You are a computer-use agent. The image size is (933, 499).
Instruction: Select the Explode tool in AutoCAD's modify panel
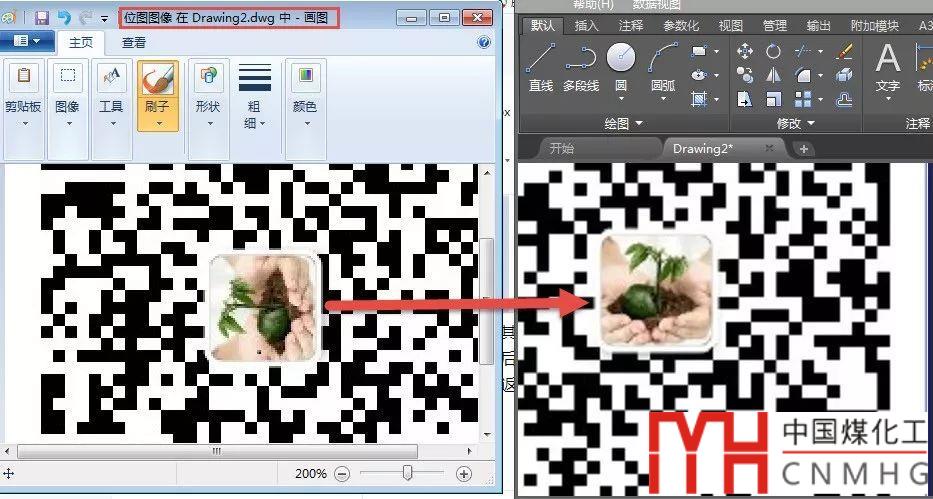(844, 75)
